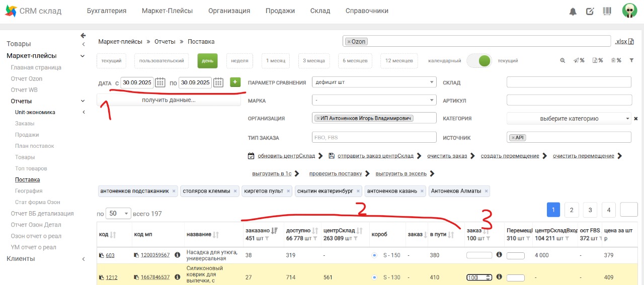Viewport: 644px width, 285px height.
Task: Click the выгрузить в эксель link
Action: click(x=401, y=174)
